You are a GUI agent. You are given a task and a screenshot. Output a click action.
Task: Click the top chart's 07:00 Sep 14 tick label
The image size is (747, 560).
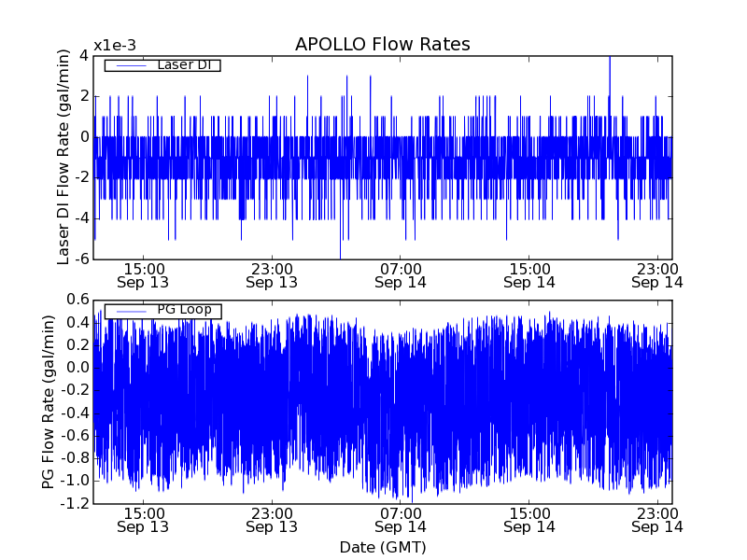point(401,275)
